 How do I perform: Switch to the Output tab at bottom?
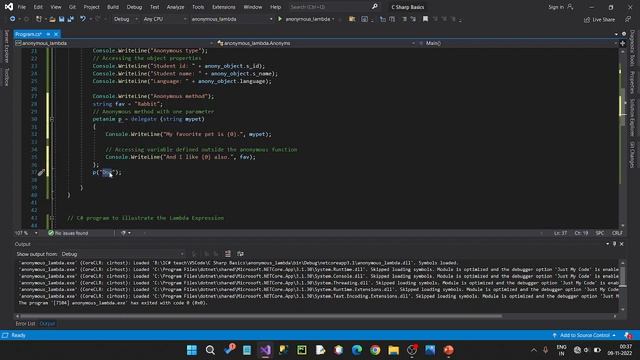[47, 324]
